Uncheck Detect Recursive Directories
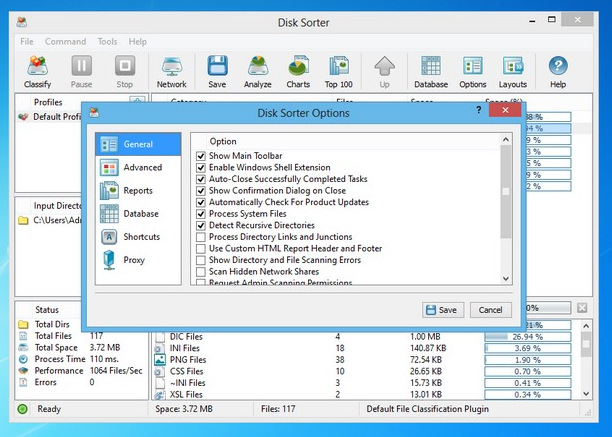 click(x=201, y=226)
